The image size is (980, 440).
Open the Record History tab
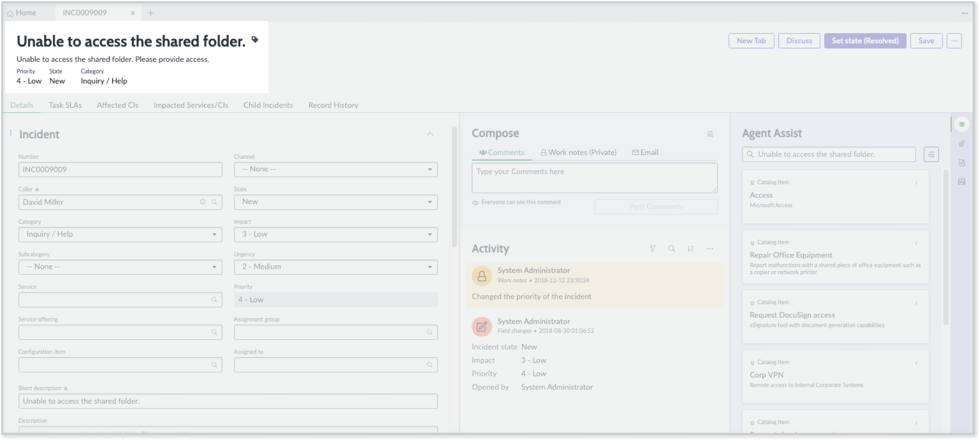click(333, 105)
